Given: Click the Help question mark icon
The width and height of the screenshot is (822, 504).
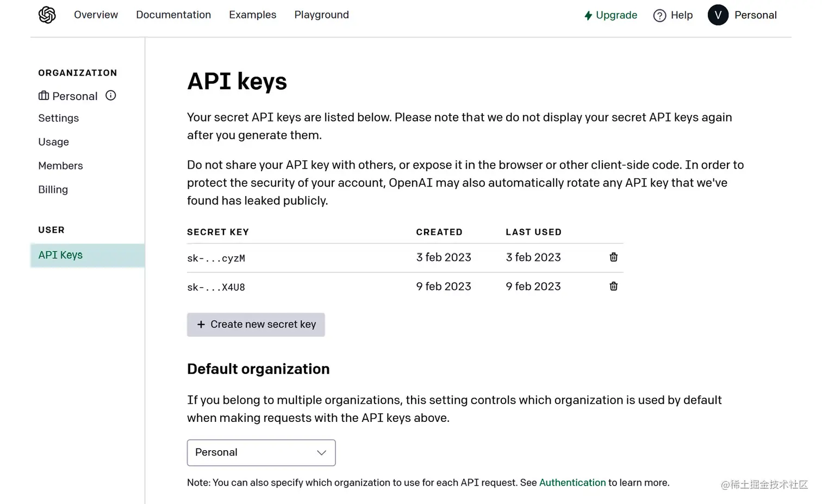Looking at the screenshot, I should (x=659, y=15).
